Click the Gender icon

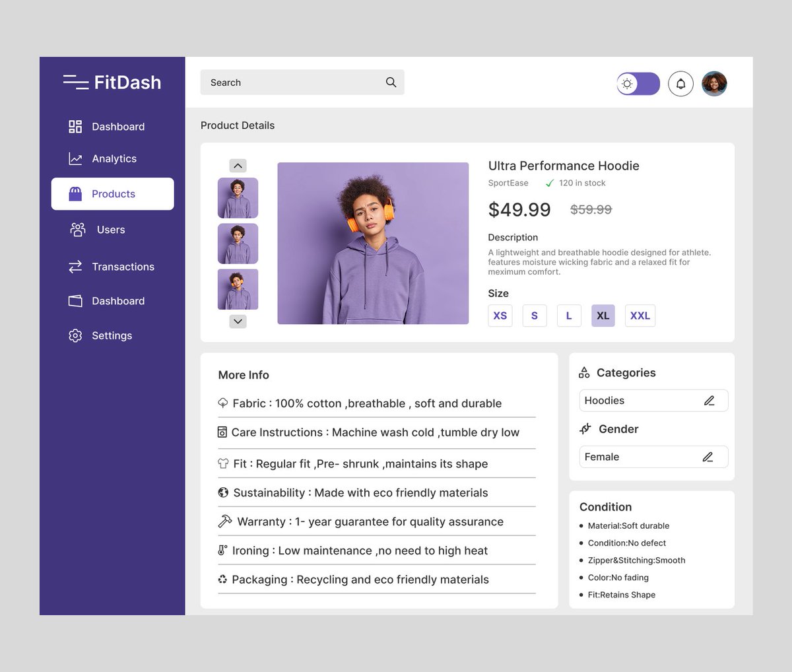[x=585, y=429]
